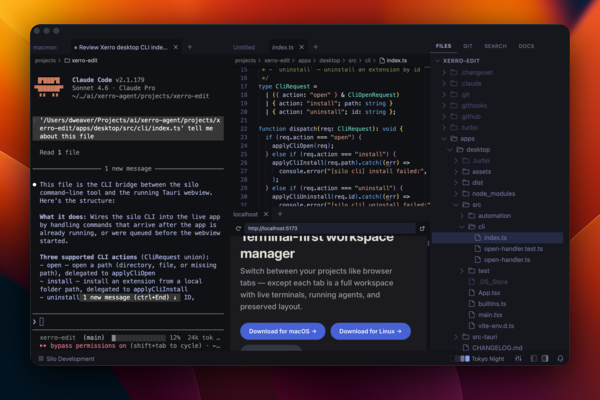Viewport: 600px width, 400px height.
Task: Close the index.ts editor tab
Action: point(302,47)
